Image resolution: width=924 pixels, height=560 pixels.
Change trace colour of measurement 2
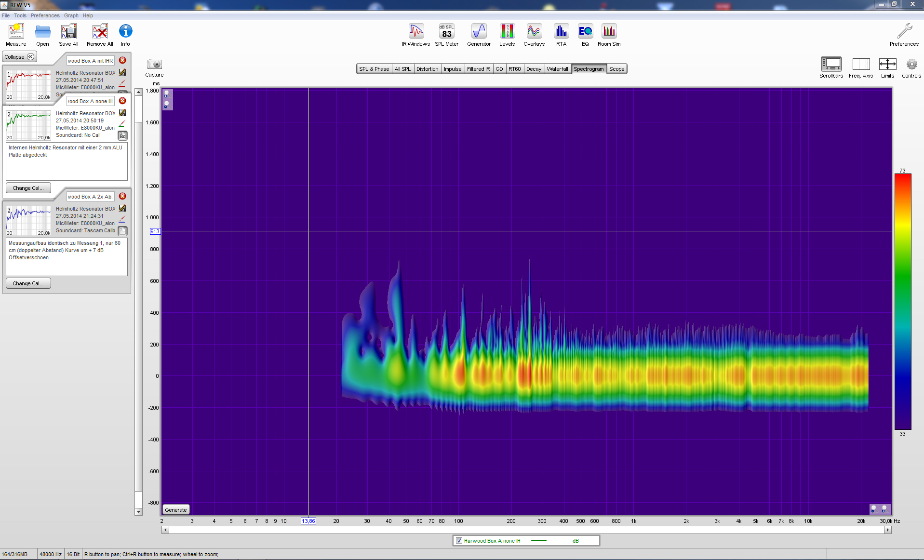122,124
